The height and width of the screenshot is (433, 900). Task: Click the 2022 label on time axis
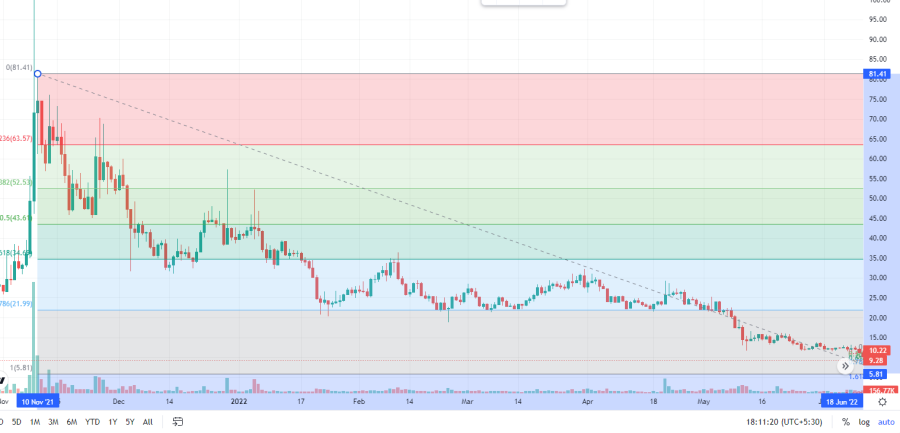coord(238,401)
